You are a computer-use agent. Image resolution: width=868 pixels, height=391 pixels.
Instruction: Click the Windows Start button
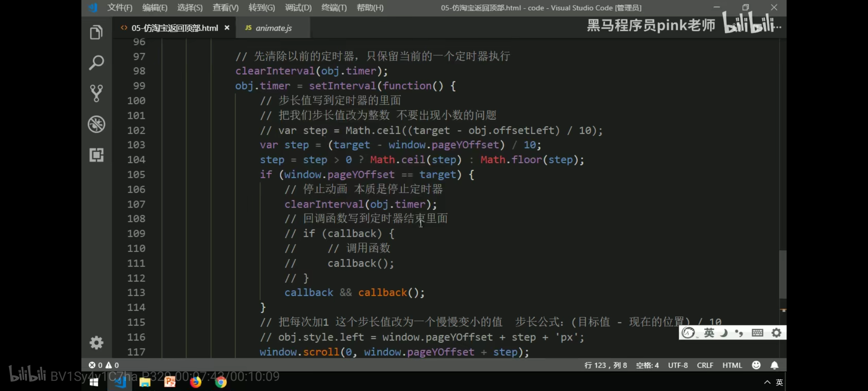click(94, 382)
